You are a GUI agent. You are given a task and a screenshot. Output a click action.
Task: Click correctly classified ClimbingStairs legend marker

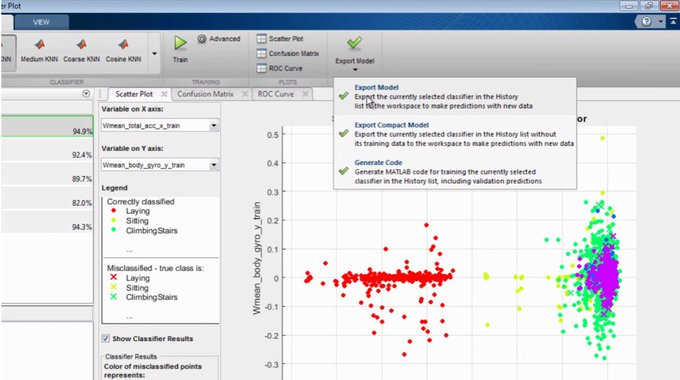(114, 230)
